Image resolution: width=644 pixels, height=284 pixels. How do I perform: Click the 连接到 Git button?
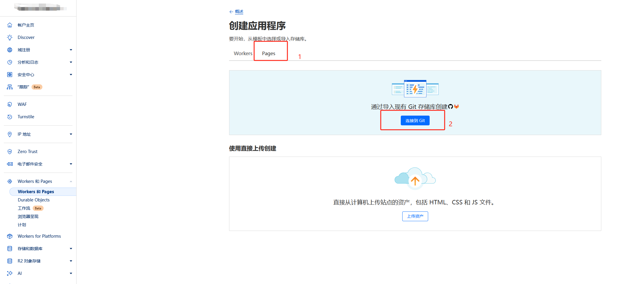click(415, 121)
